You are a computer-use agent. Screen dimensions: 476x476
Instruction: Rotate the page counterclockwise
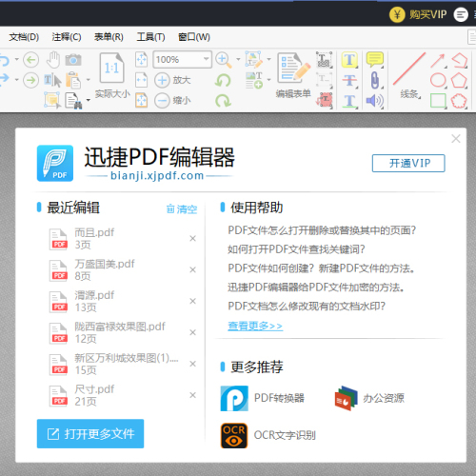coord(223,80)
